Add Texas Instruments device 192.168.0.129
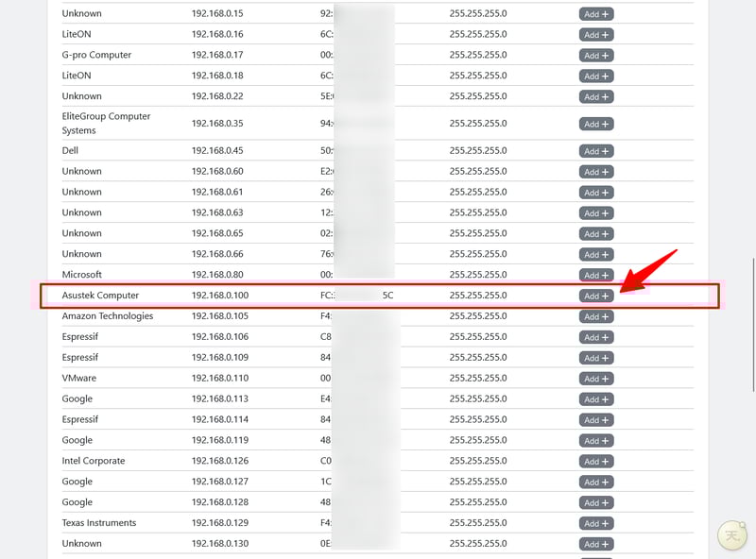The image size is (756, 559). pyautogui.click(x=596, y=523)
